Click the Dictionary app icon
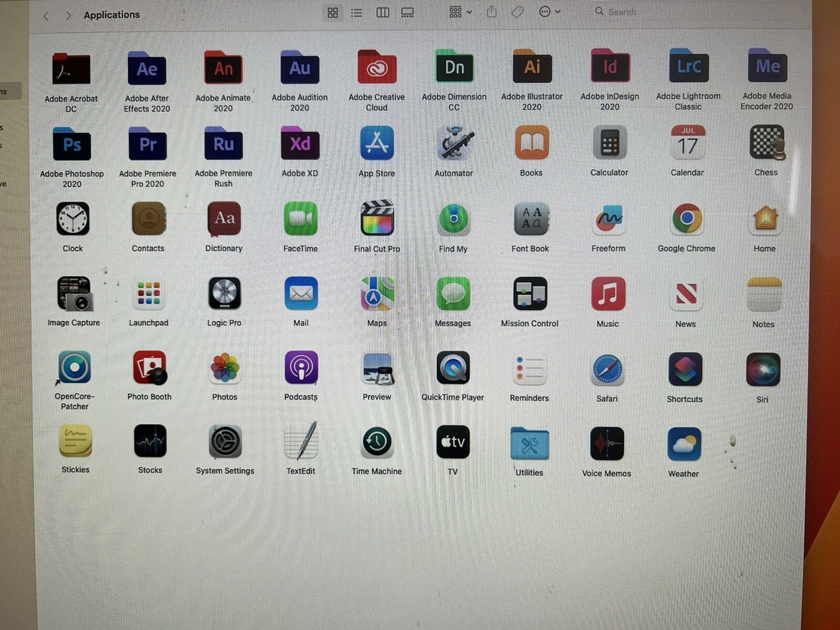The image size is (840, 630). point(224,218)
